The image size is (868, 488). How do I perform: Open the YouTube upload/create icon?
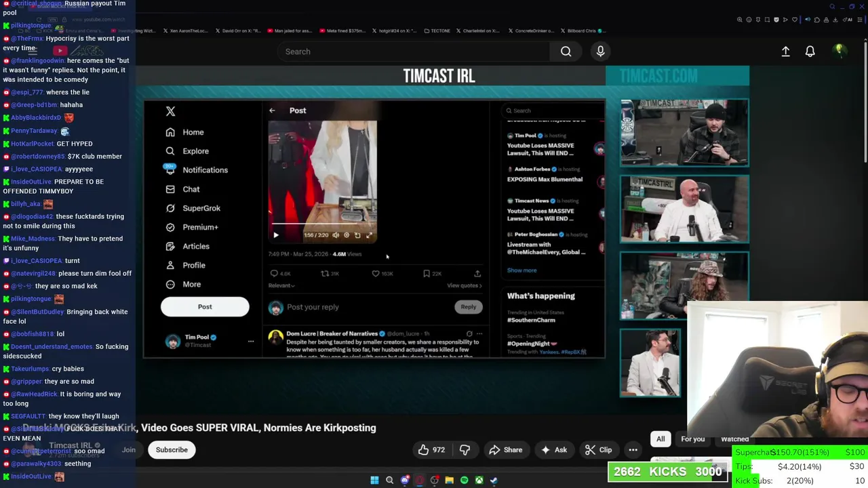tap(785, 52)
